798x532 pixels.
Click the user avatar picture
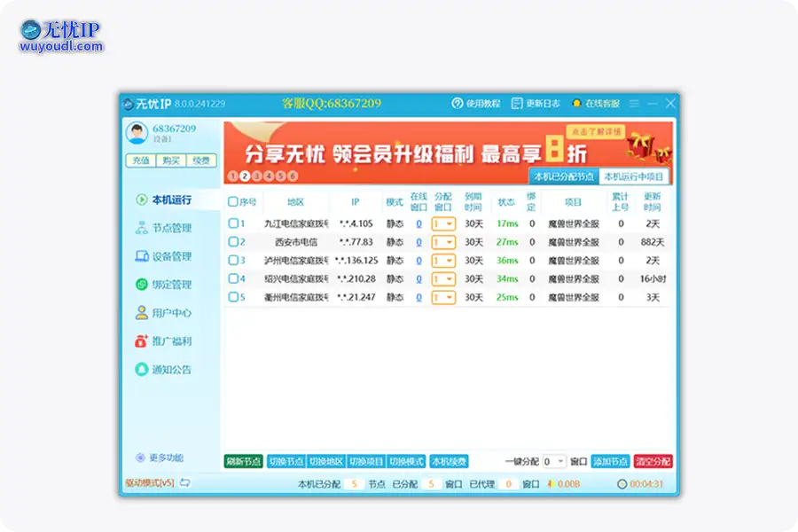[x=137, y=133]
